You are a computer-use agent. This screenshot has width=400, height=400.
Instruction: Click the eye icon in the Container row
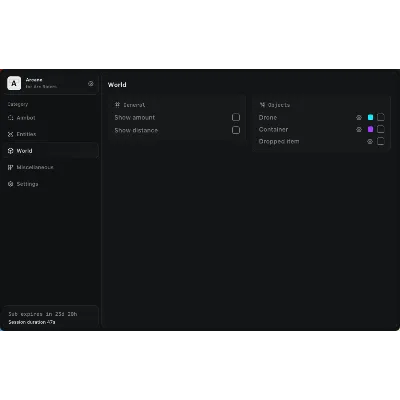(359, 129)
